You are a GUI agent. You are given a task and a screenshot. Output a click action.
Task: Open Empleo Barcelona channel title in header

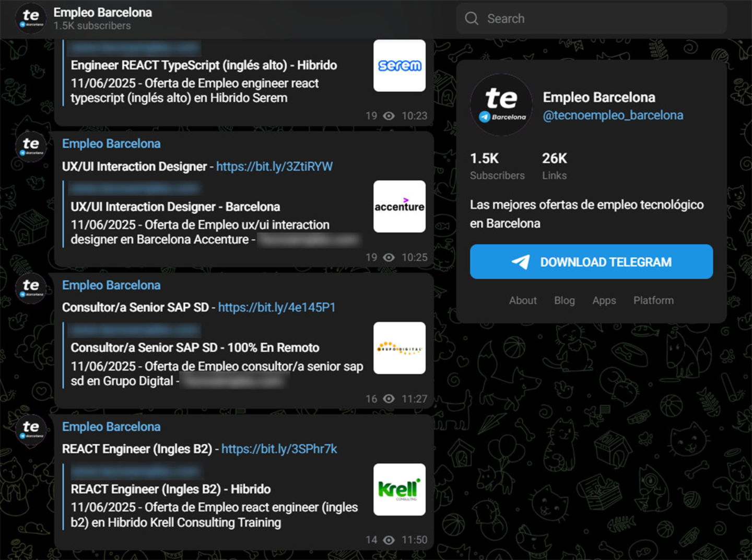pos(103,13)
